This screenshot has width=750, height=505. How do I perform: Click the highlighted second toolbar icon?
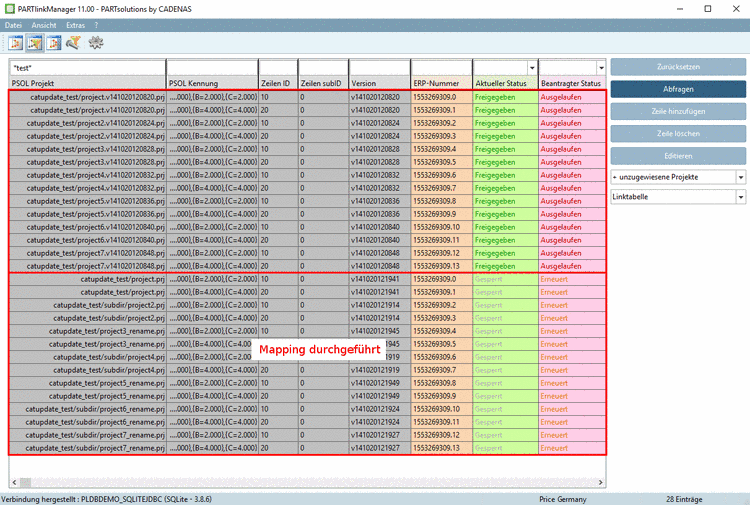(34, 43)
